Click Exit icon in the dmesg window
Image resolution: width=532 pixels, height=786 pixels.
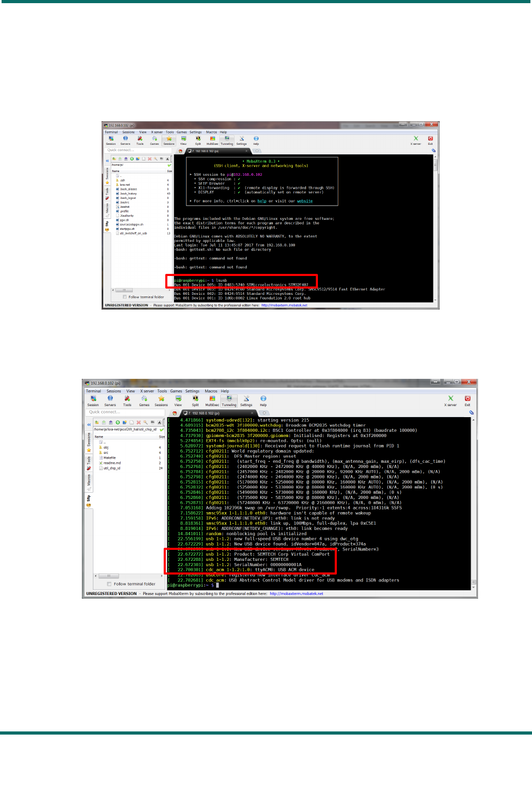[467, 401]
